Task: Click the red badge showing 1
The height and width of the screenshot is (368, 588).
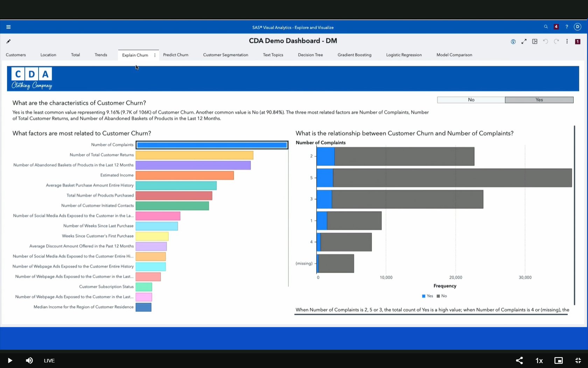Action: coord(577,41)
